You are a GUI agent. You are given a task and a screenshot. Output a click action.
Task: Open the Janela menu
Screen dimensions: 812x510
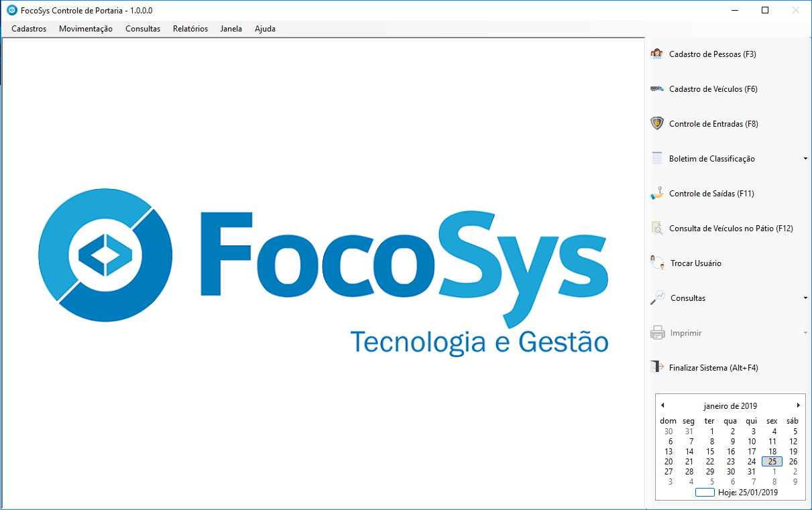coord(231,29)
